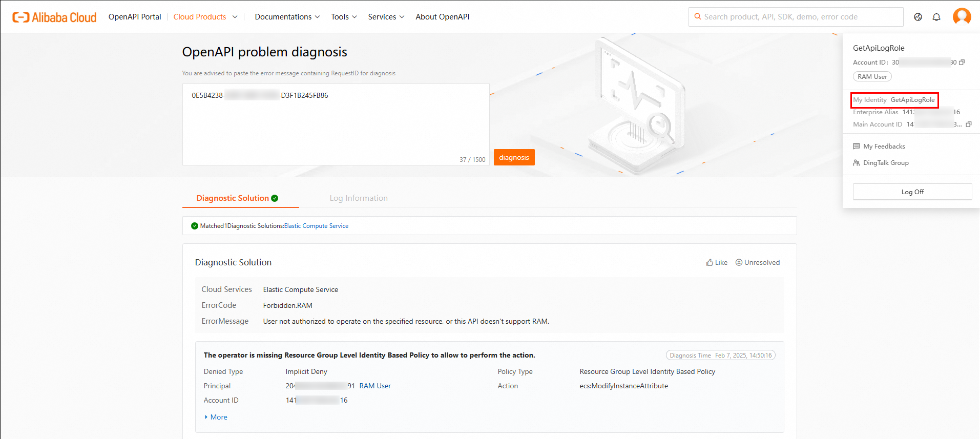Expand the More details section

pos(216,417)
